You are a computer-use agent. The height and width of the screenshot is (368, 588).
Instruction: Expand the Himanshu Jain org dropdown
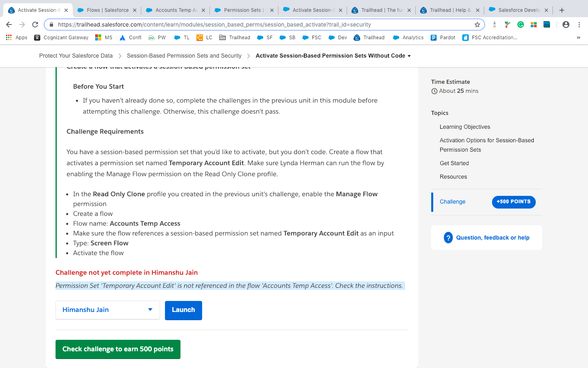click(150, 310)
